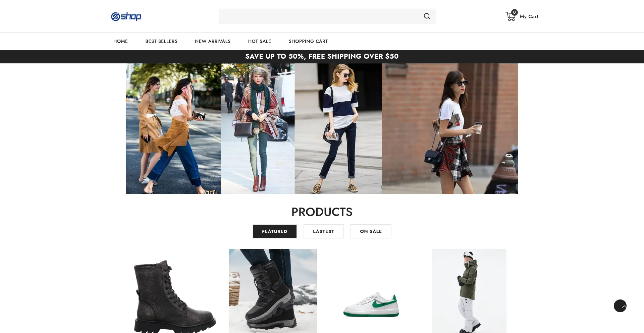The image size is (644, 333).
Task: Navigate to New Arrivals
Action: tap(213, 41)
